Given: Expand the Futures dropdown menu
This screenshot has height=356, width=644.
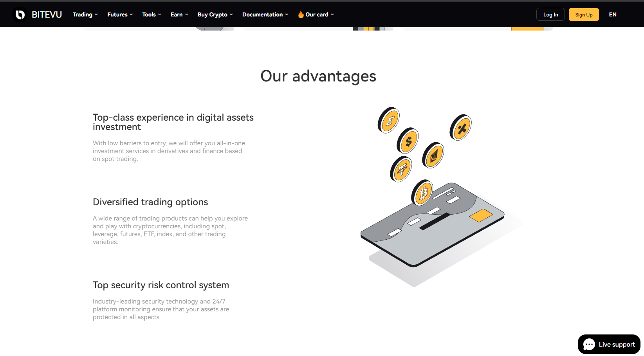Looking at the screenshot, I should click(x=120, y=14).
